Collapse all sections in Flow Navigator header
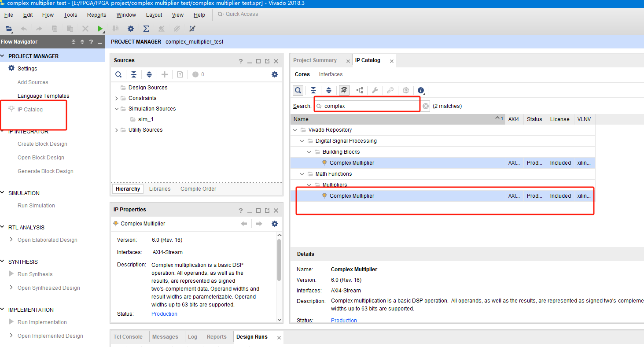644x347 pixels. (74, 42)
